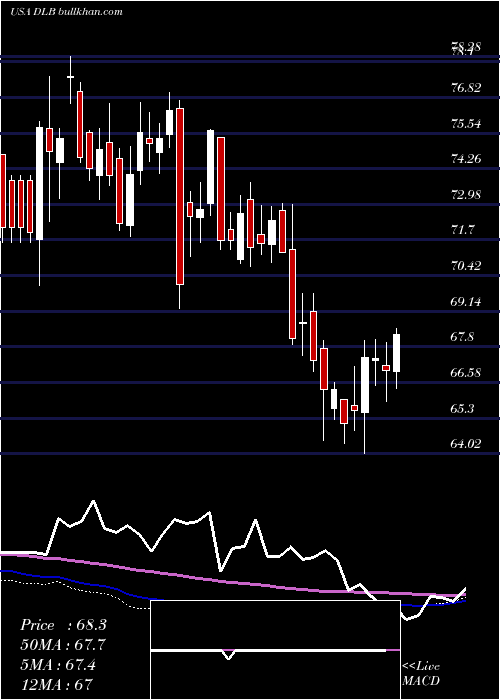The image size is (500, 700).
Task: Click the '12MA : 67' readout
Action: [x=56, y=684]
